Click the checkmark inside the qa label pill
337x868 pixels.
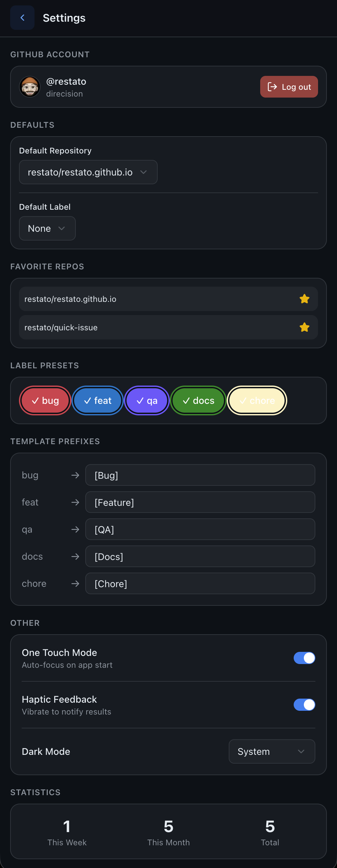139,400
